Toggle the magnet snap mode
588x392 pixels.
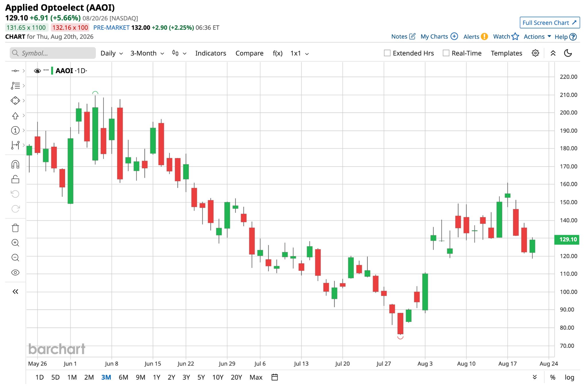[15, 165]
